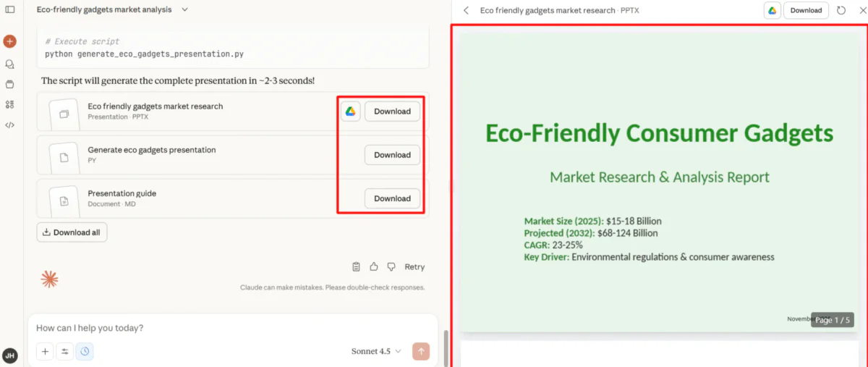Copy the response with clipboard icon

[356, 266]
